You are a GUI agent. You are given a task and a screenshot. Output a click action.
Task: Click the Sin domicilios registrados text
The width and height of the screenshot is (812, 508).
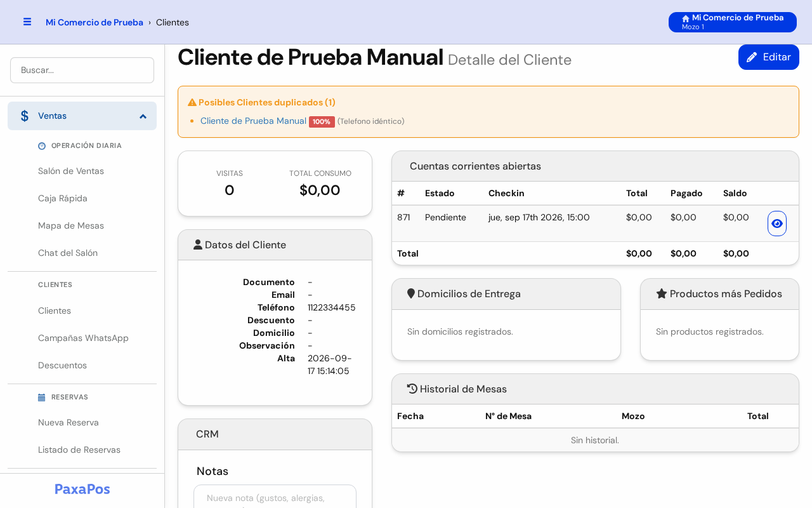tap(460, 331)
